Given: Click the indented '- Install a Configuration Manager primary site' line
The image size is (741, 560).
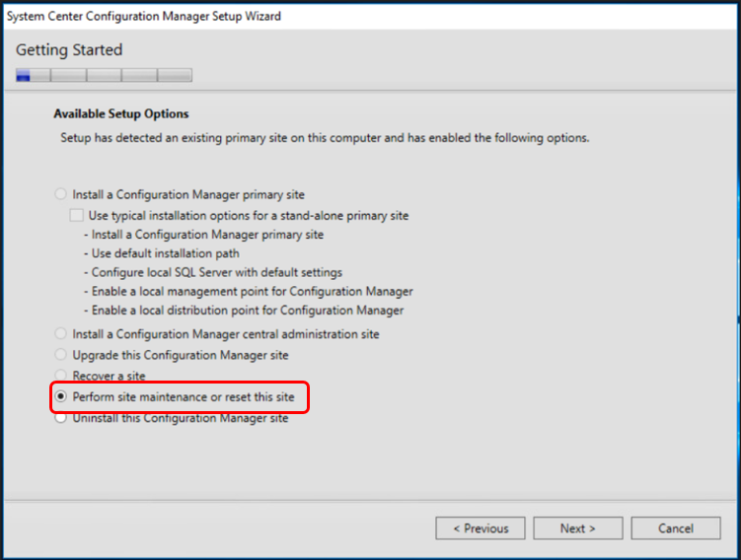Looking at the screenshot, I should click(x=203, y=235).
